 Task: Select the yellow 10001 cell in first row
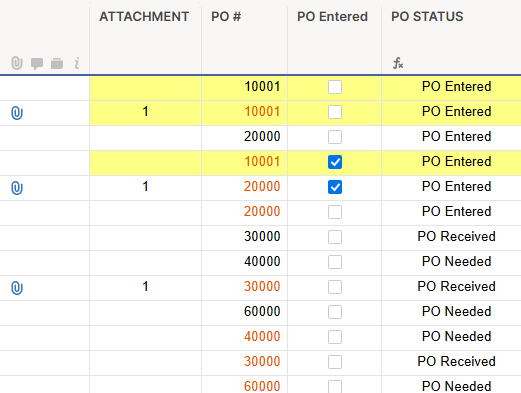tap(244, 87)
